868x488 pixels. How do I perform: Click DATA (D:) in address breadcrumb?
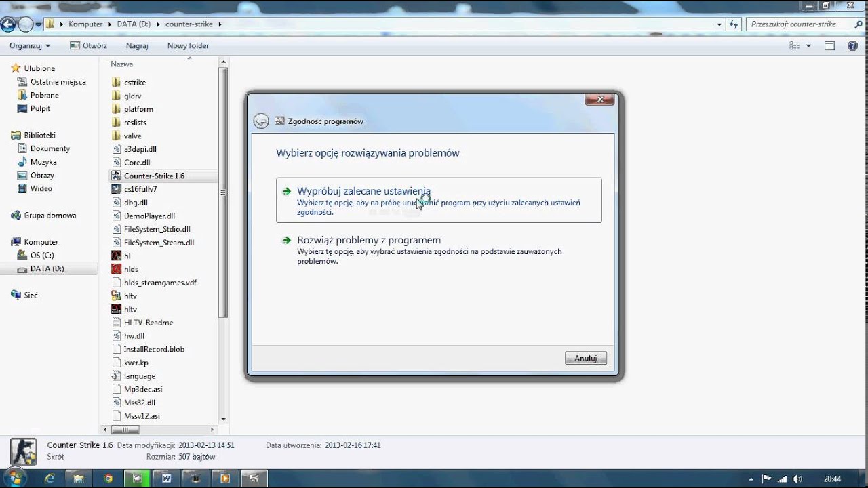tap(134, 24)
